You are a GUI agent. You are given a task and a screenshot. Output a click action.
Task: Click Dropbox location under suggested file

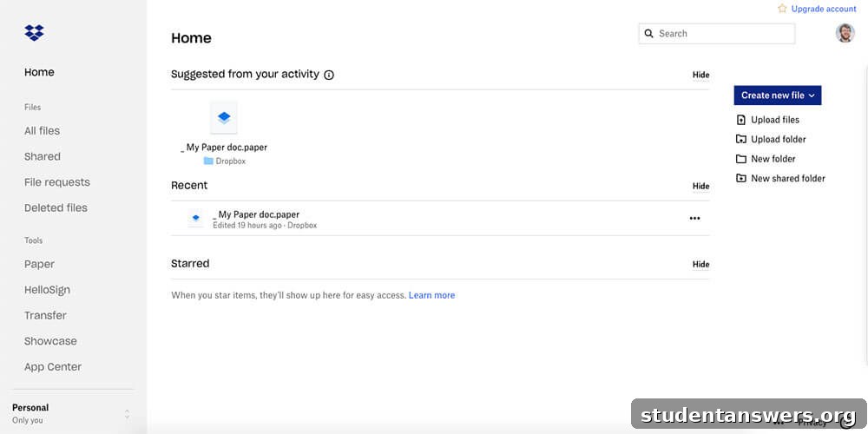click(x=230, y=161)
